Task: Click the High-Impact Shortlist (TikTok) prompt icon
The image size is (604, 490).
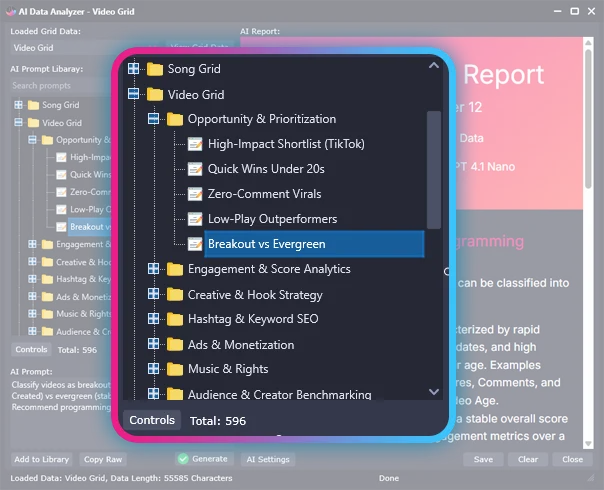Action: (x=195, y=144)
